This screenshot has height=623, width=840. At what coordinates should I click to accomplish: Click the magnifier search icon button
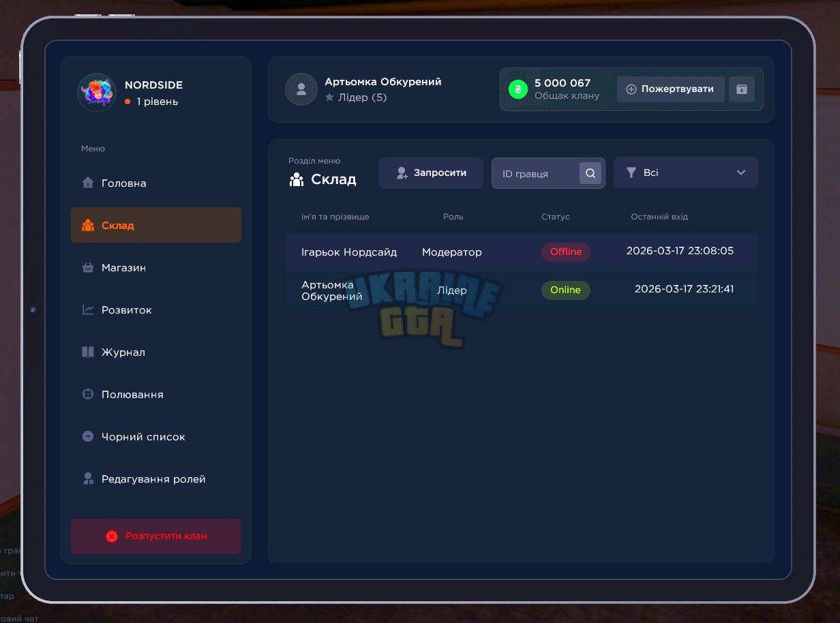(590, 173)
